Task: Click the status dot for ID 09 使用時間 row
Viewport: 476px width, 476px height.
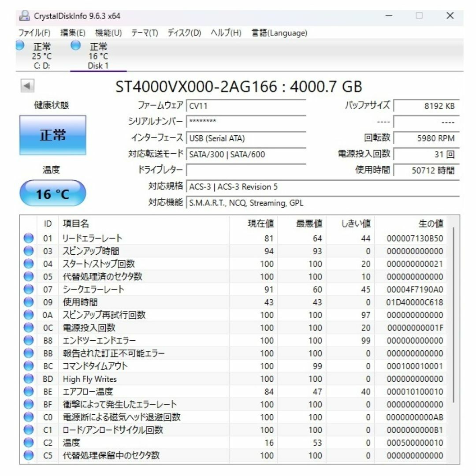Action: click(29, 302)
